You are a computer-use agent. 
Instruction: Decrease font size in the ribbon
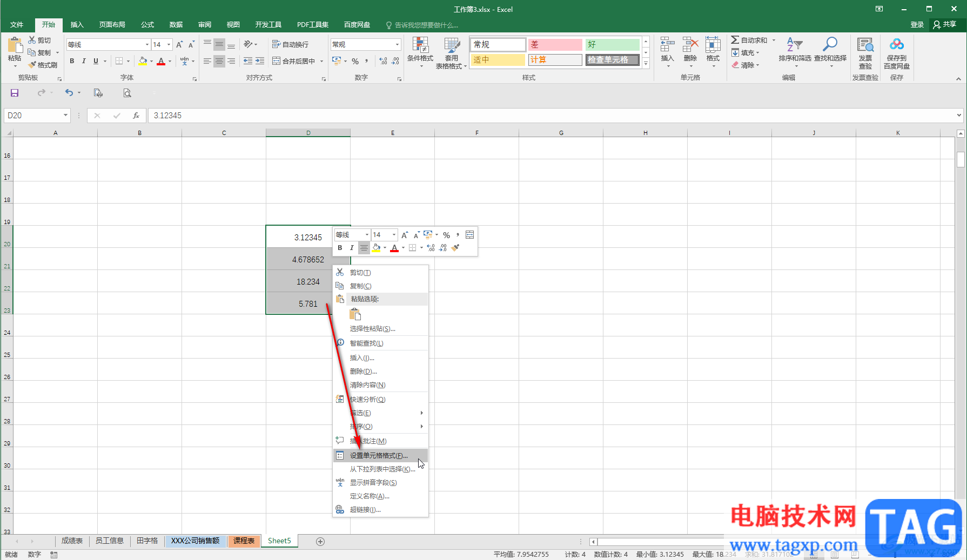[x=191, y=44]
